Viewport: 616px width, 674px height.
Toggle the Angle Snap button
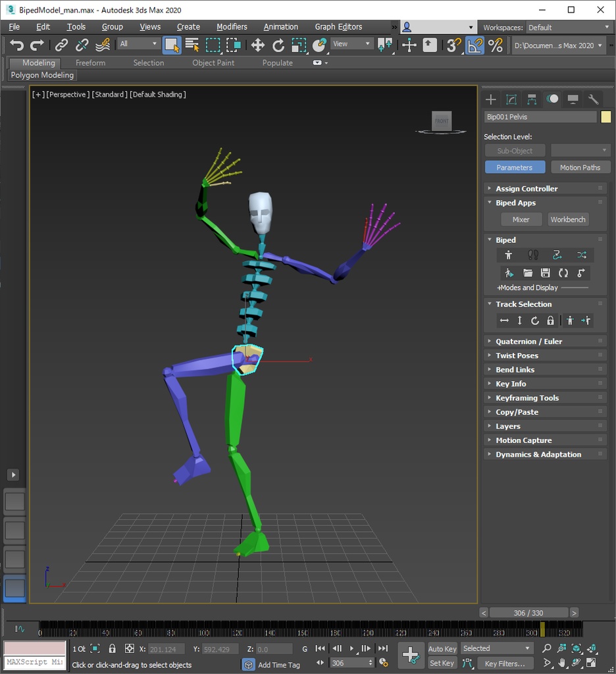click(x=475, y=45)
